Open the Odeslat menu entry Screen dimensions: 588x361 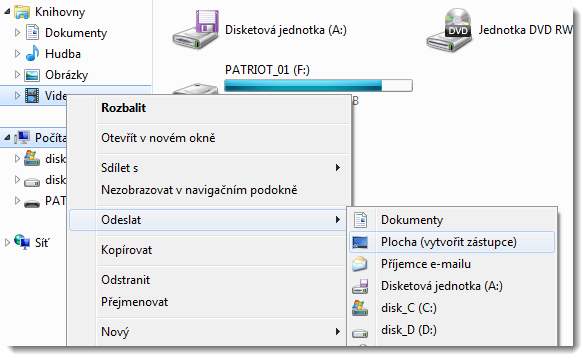(208, 220)
